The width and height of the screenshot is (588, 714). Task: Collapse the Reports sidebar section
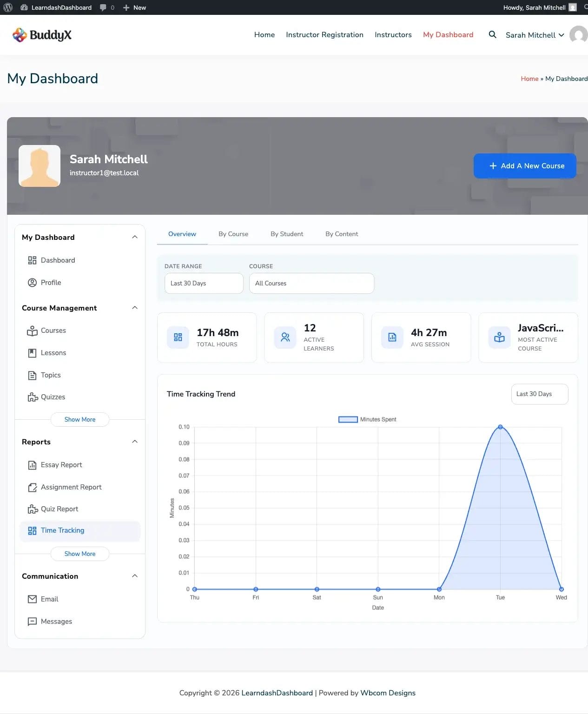tap(135, 442)
